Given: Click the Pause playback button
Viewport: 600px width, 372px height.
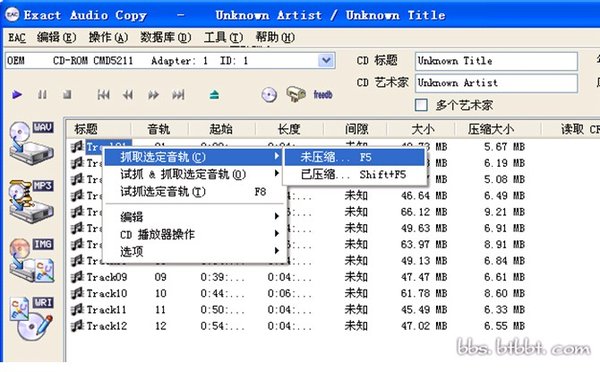Looking at the screenshot, I should 42,94.
